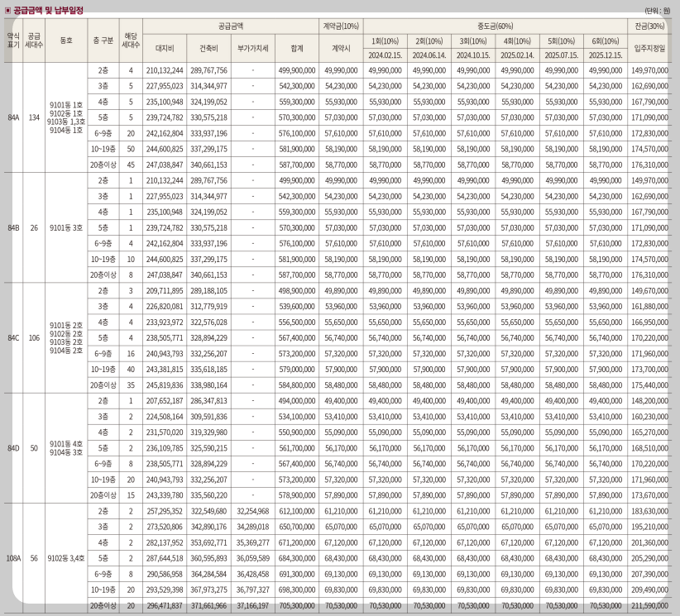Image resolution: width=680 pixels, height=616 pixels.
Task: Select the '층 구분' column header
Action: tap(103, 41)
